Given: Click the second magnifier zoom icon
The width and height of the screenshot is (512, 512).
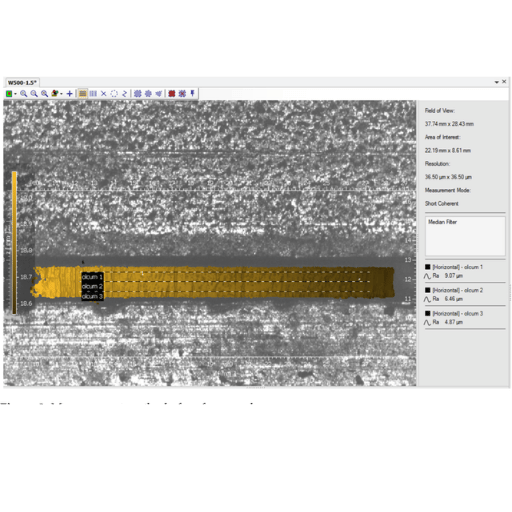Looking at the screenshot, I should (x=34, y=94).
